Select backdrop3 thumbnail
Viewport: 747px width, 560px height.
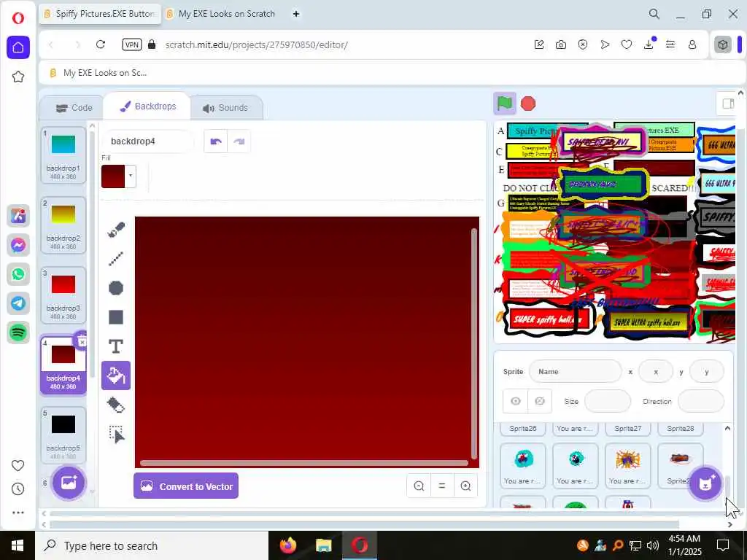[x=63, y=295]
